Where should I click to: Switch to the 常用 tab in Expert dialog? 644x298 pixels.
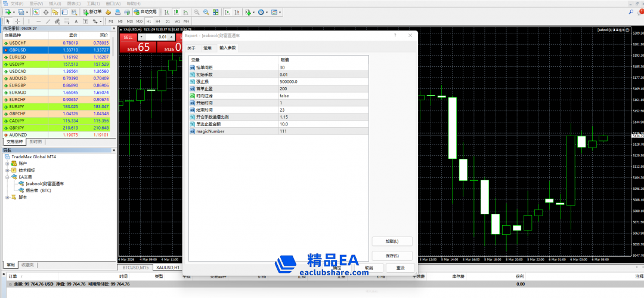coord(207,48)
